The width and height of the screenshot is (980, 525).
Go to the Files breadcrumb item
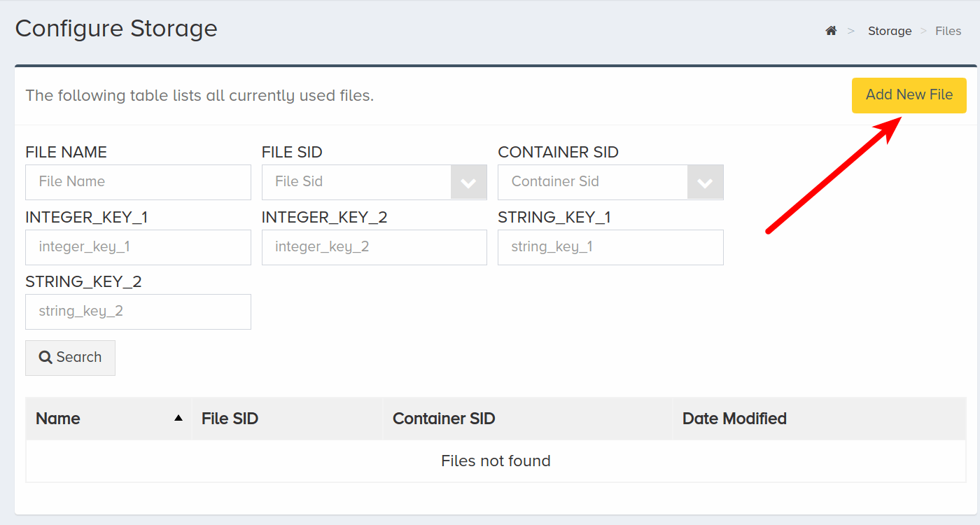pyautogui.click(x=948, y=31)
